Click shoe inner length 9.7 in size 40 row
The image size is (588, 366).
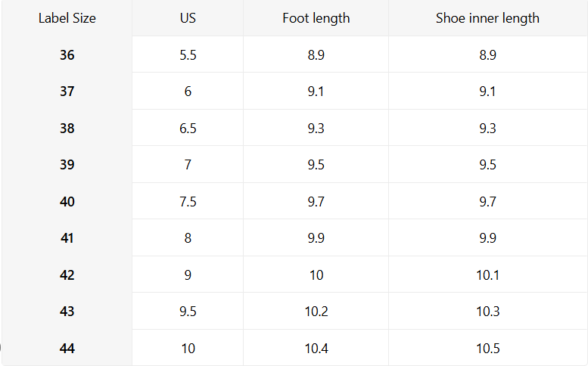(487, 202)
